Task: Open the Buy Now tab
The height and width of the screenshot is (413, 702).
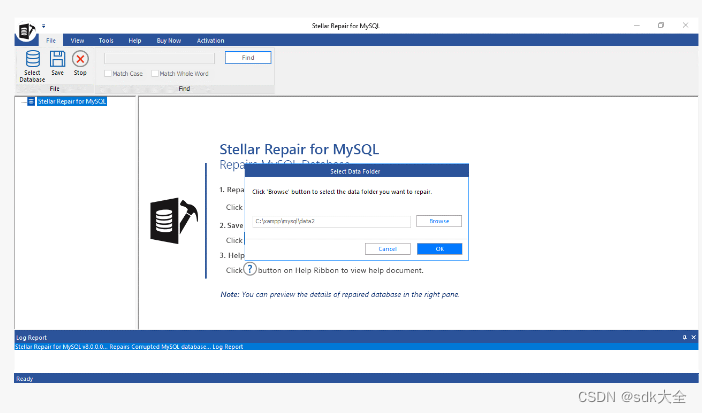Action: [169, 40]
